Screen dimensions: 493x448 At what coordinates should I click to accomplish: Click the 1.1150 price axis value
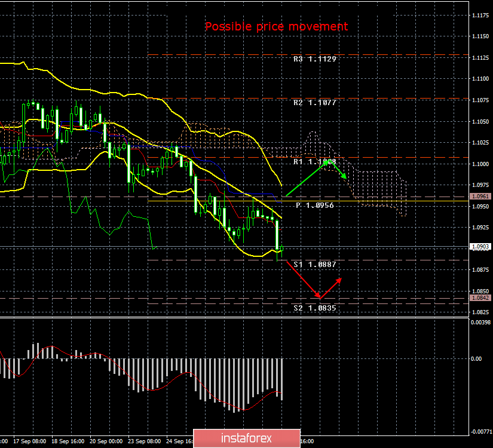480,36
